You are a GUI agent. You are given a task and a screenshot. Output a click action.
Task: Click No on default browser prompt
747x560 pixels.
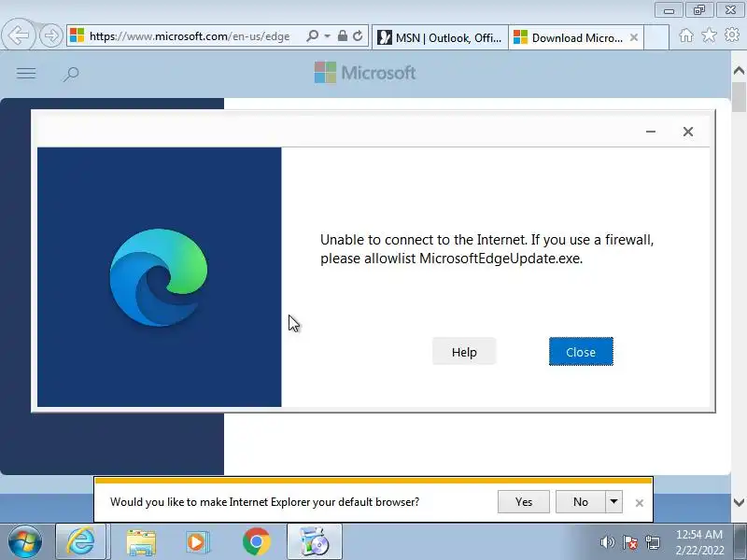click(x=580, y=502)
